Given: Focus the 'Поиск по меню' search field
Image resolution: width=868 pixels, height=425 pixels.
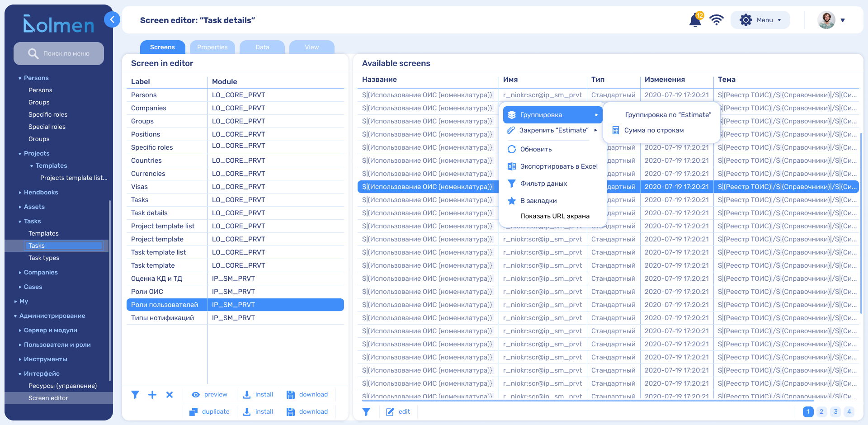Looking at the screenshot, I should point(59,53).
